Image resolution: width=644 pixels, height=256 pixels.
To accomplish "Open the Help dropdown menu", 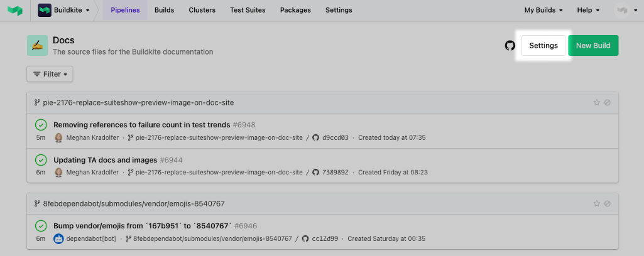I will coord(588,10).
